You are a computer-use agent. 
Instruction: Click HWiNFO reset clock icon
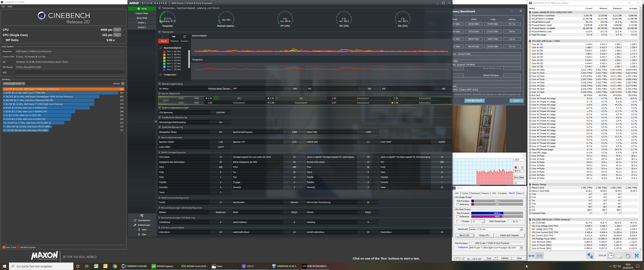point(611,256)
